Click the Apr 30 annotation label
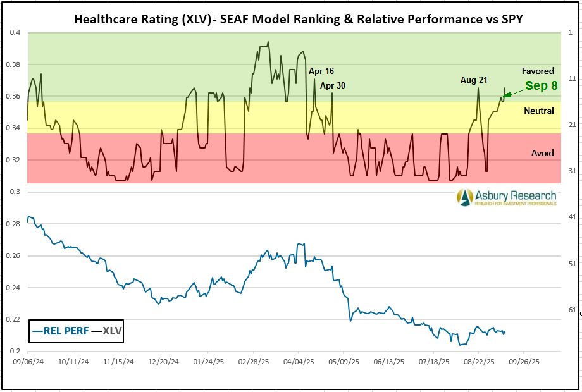The width and height of the screenshot is (582, 392). pos(333,85)
